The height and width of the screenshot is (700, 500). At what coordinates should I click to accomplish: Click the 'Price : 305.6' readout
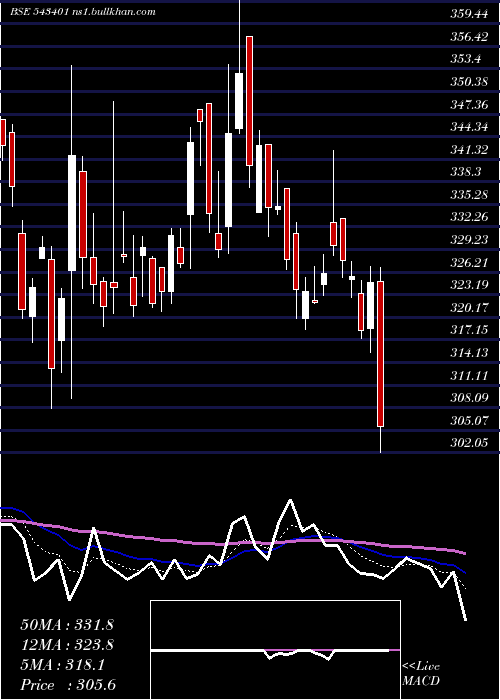pos(68,685)
